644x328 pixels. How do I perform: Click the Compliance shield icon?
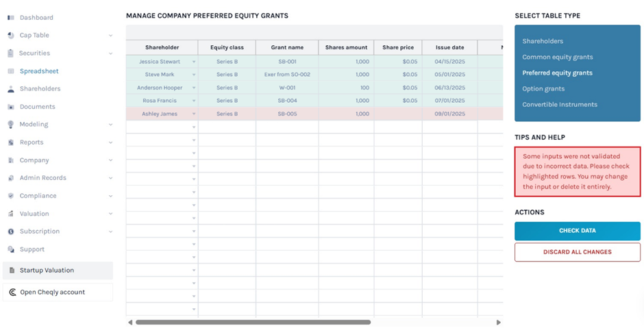[11, 196]
